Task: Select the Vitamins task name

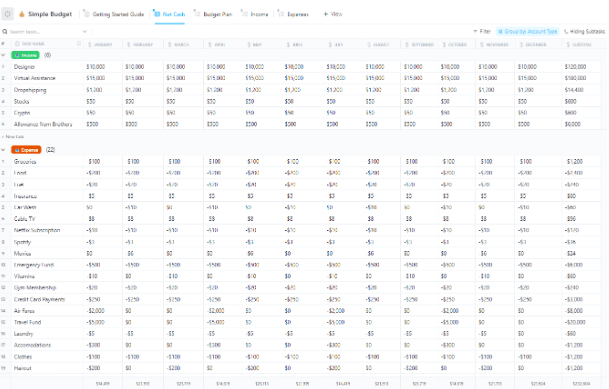Action: pos(24,276)
